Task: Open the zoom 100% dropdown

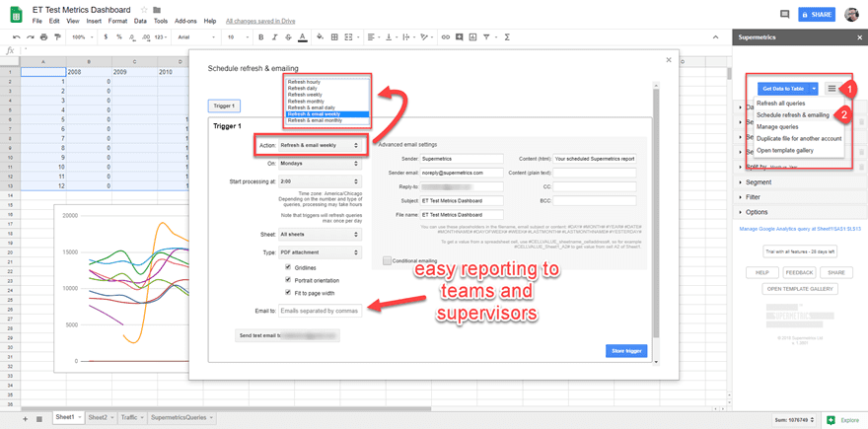Action: click(x=82, y=37)
